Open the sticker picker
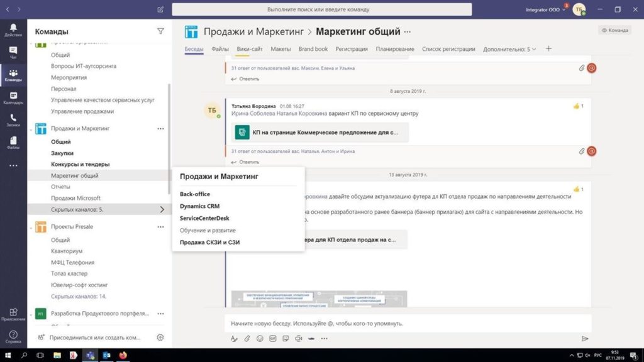The height and width of the screenshot is (362, 644). 286,339
